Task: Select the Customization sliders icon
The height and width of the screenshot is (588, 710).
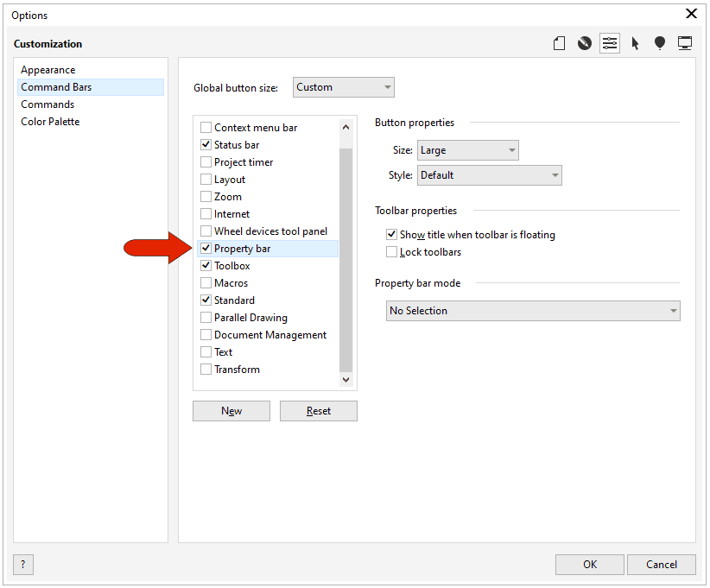Action: (610, 43)
